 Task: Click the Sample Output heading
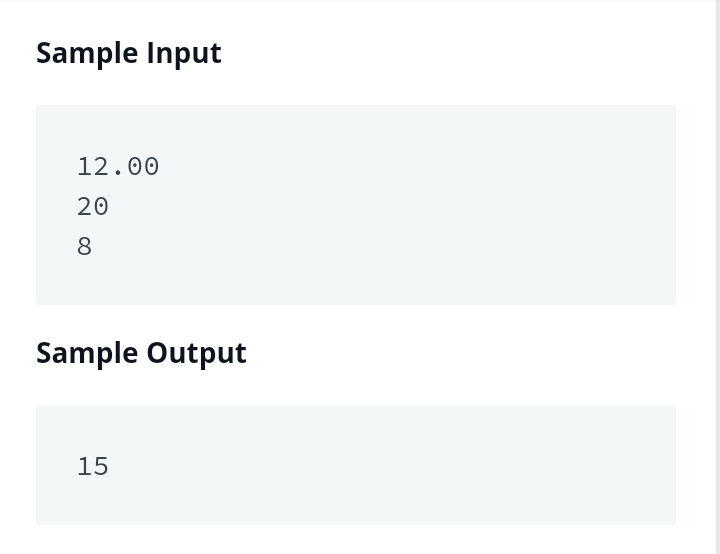(141, 353)
